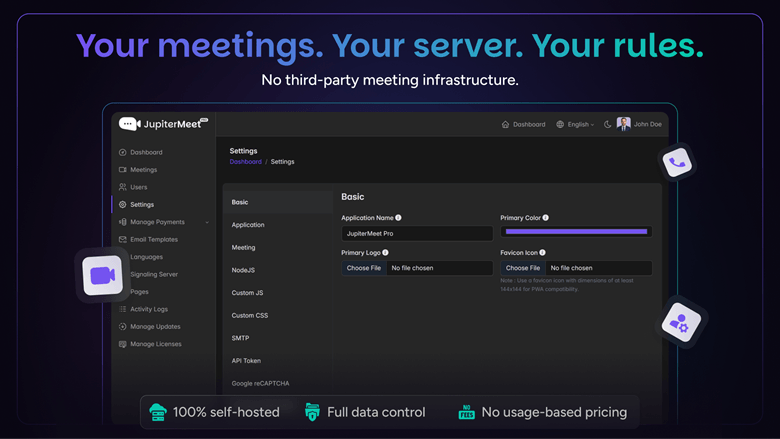This screenshot has height=439, width=780.
Task: Click the Activity Logs list icon
Action: pos(122,309)
